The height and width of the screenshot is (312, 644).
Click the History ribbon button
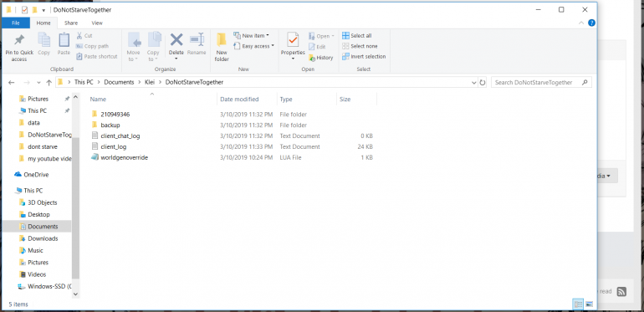pos(321,58)
